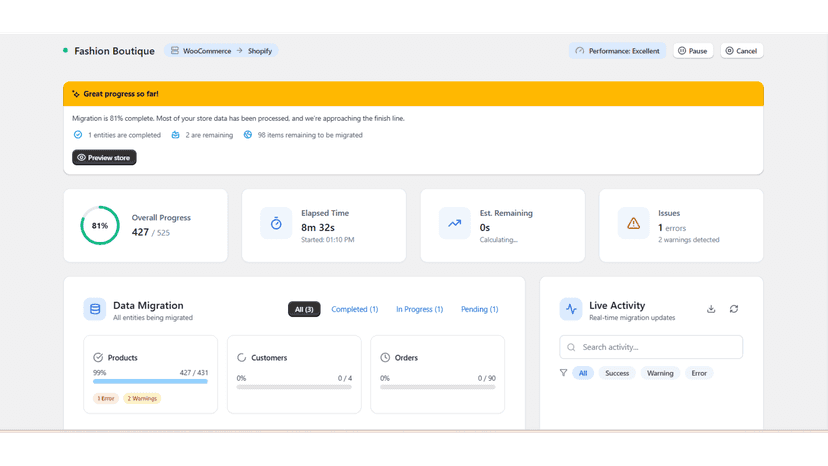This screenshot has height=466, width=828.
Task: Open the Preview store button
Action: point(104,157)
